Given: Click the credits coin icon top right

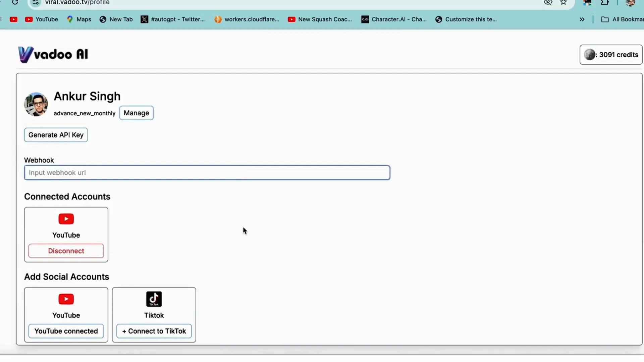Looking at the screenshot, I should 590,54.
